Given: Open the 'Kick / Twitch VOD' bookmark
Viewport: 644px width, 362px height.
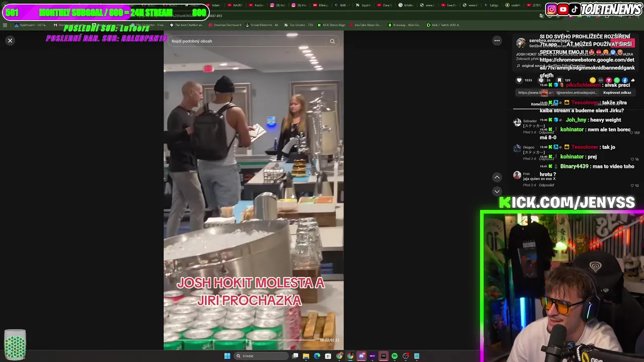Looking at the screenshot, I should click(443, 25).
